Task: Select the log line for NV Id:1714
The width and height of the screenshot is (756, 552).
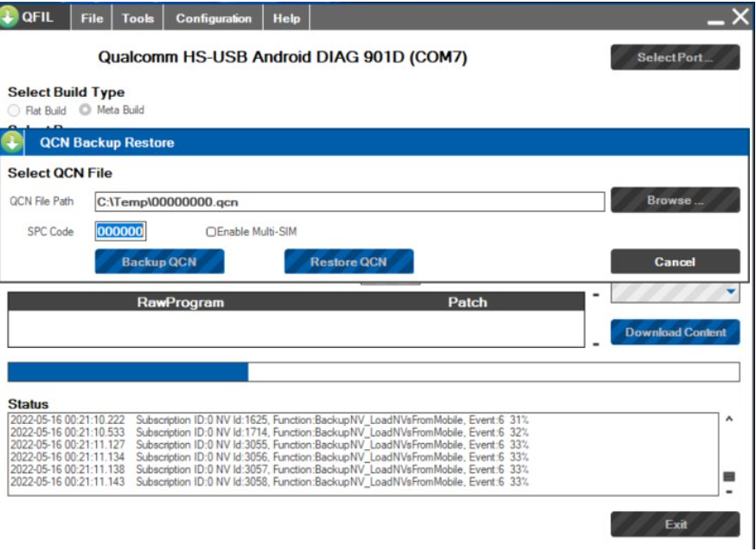Action: [x=270, y=433]
